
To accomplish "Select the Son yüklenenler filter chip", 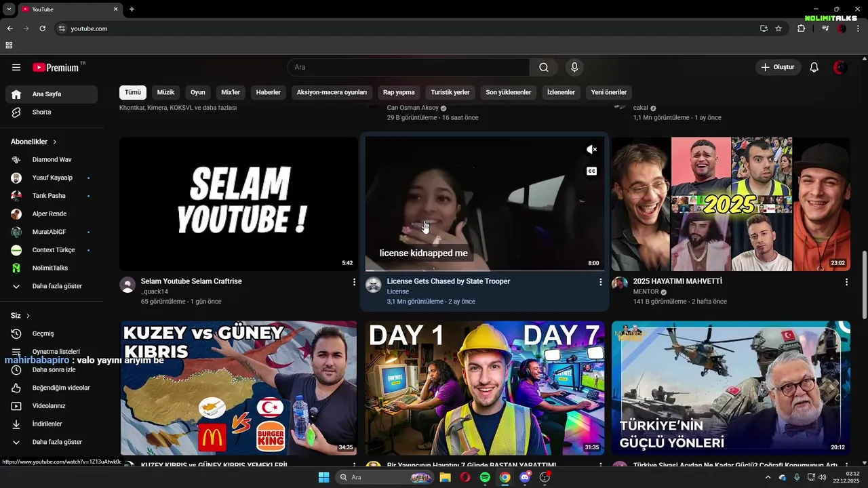I will (509, 92).
